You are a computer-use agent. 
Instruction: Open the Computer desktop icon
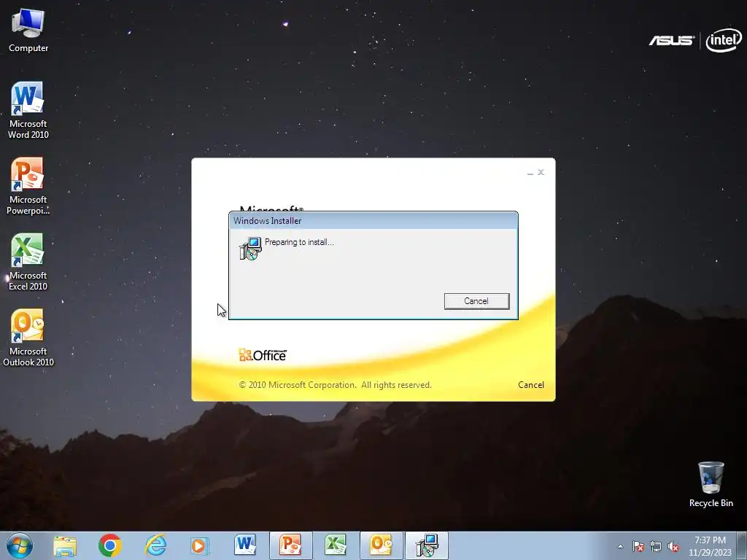tap(28, 29)
